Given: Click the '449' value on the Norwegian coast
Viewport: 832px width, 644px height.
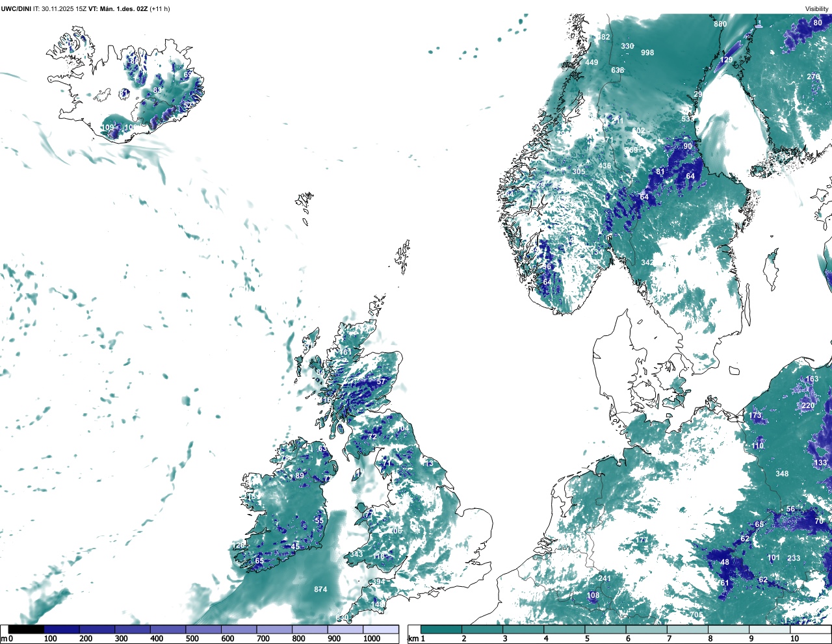Looking at the screenshot, I should [591, 62].
